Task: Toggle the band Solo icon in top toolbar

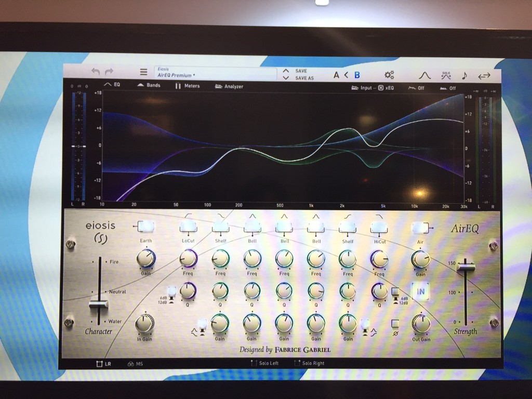Action: pyautogui.click(x=446, y=76)
